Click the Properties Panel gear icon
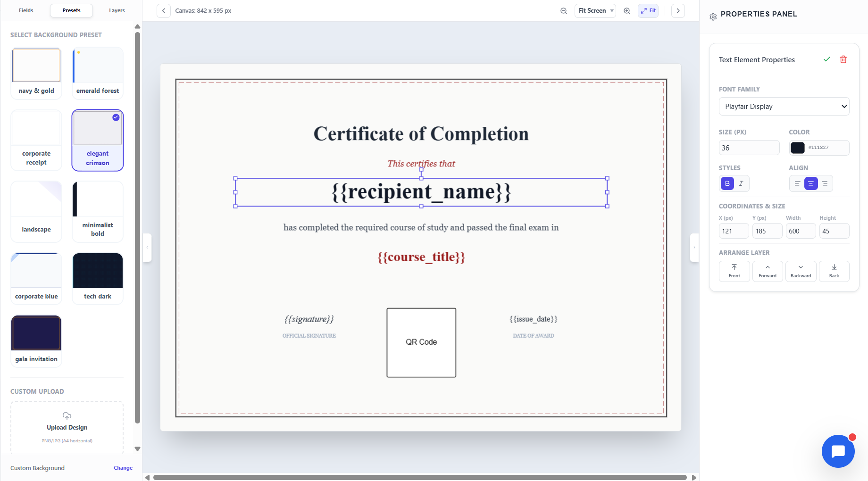 pos(713,17)
